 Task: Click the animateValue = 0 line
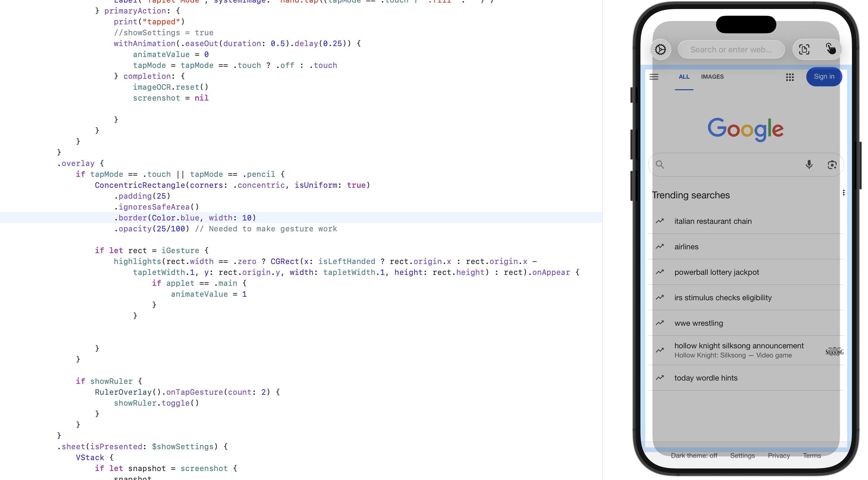(171, 54)
